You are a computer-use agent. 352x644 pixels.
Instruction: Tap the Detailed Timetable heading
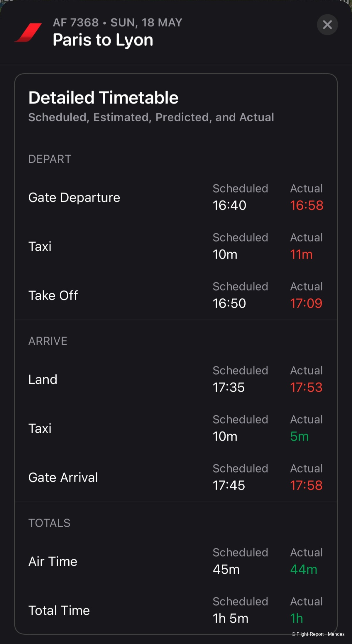(x=103, y=97)
